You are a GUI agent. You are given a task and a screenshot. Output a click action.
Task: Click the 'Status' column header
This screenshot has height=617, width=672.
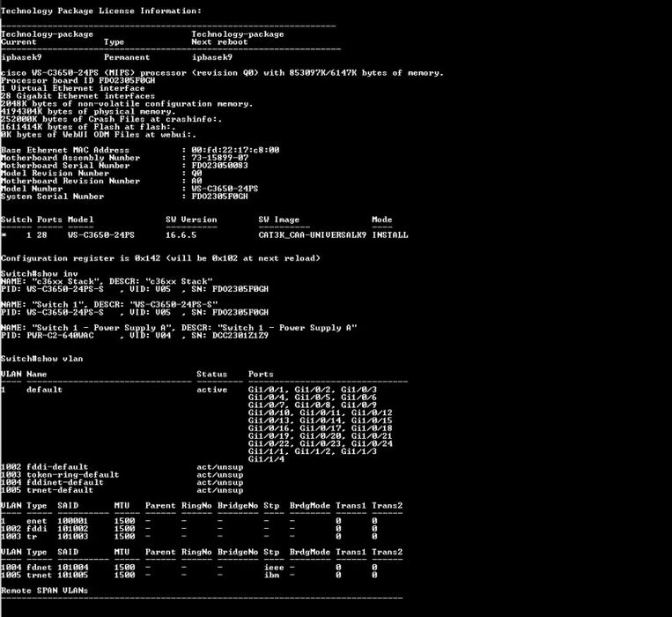tap(212, 375)
